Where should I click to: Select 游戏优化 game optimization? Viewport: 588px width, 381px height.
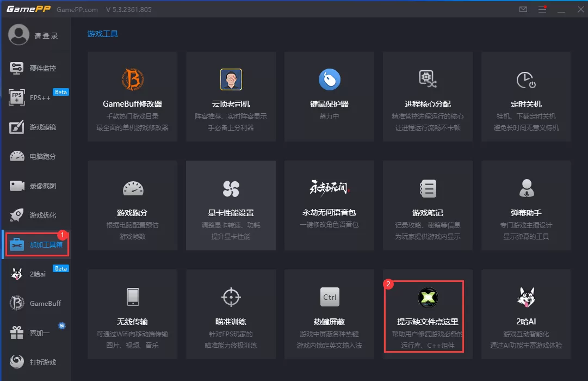coord(36,215)
